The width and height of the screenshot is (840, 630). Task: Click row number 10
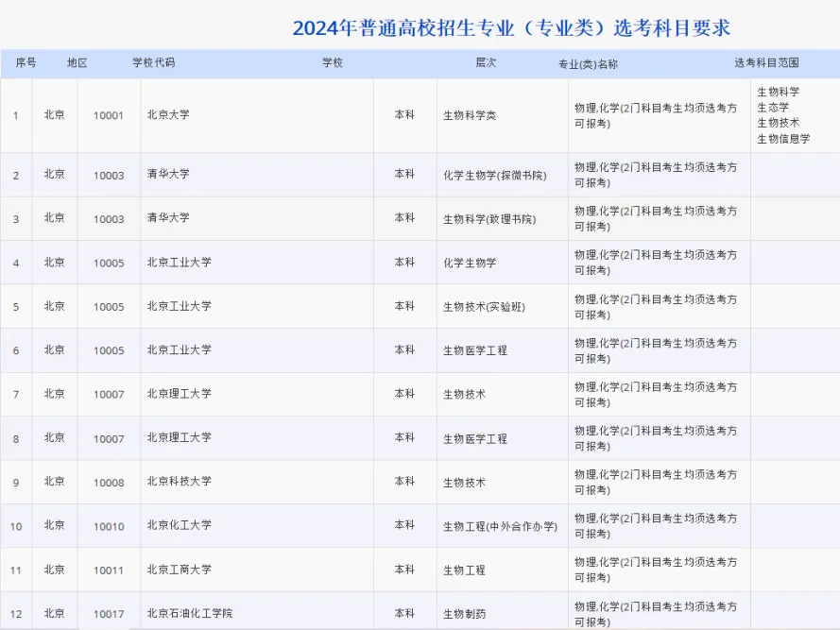tap(16, 527)
